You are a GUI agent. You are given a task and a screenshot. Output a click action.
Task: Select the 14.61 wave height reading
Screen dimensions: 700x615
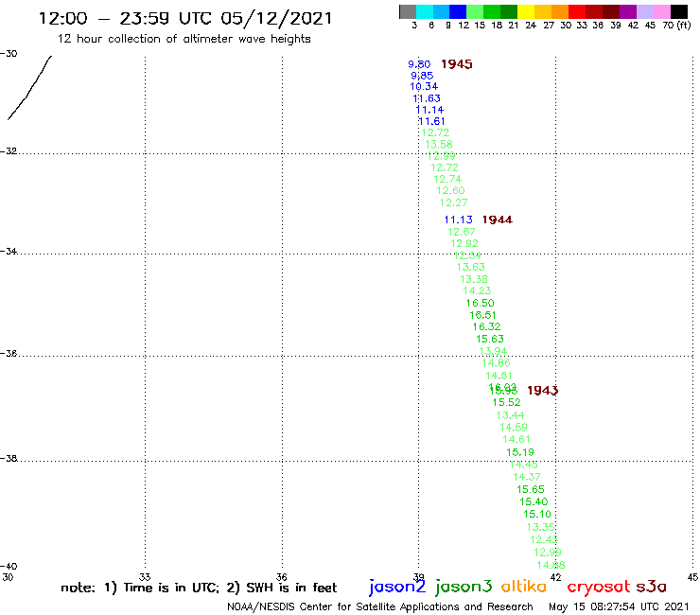pos(516,439)
